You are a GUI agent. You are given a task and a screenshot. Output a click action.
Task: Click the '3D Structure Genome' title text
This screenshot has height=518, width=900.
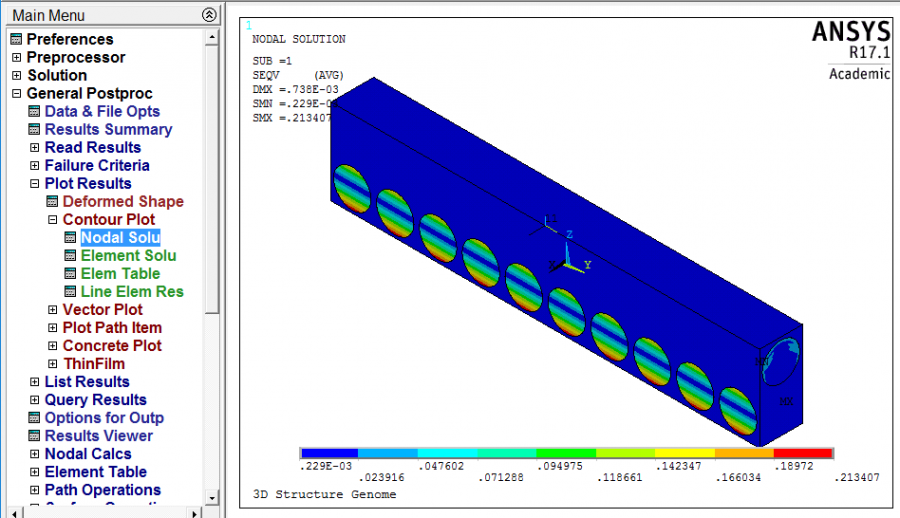[324, 494]
